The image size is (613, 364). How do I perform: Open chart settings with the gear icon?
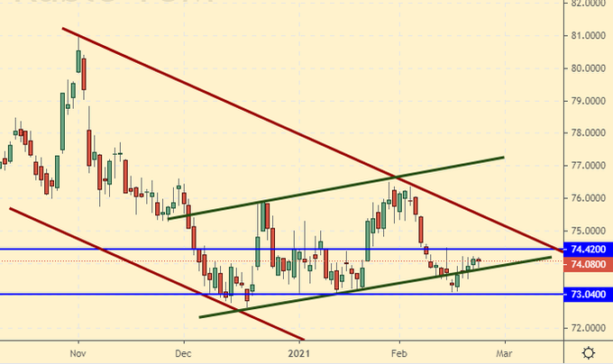point(588,352)
